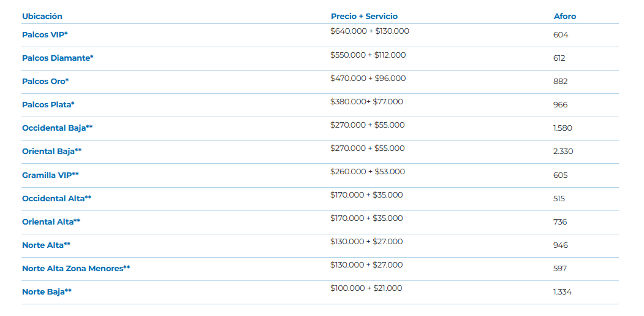Choose Norte Alta Zona Menores** location
The width and height of the screenshot is (644, 316).
point(76,269)
